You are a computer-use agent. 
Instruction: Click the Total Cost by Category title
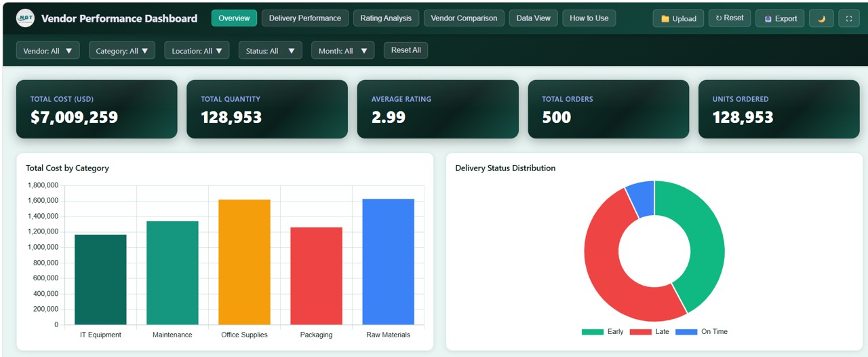[67, 168]
